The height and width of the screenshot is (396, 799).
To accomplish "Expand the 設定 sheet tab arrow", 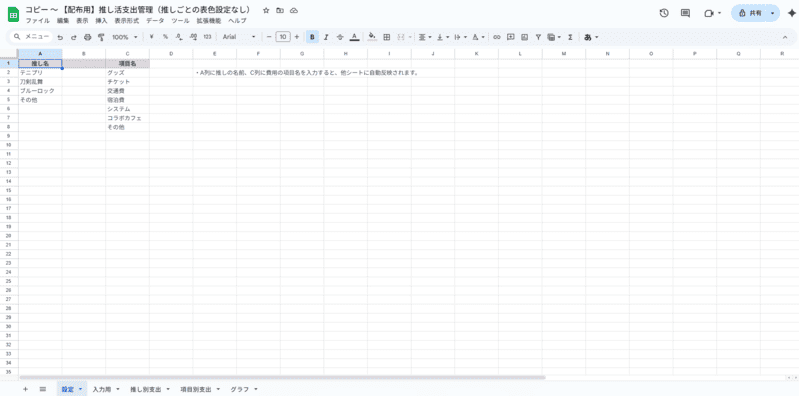I will (x=81, y=389).
